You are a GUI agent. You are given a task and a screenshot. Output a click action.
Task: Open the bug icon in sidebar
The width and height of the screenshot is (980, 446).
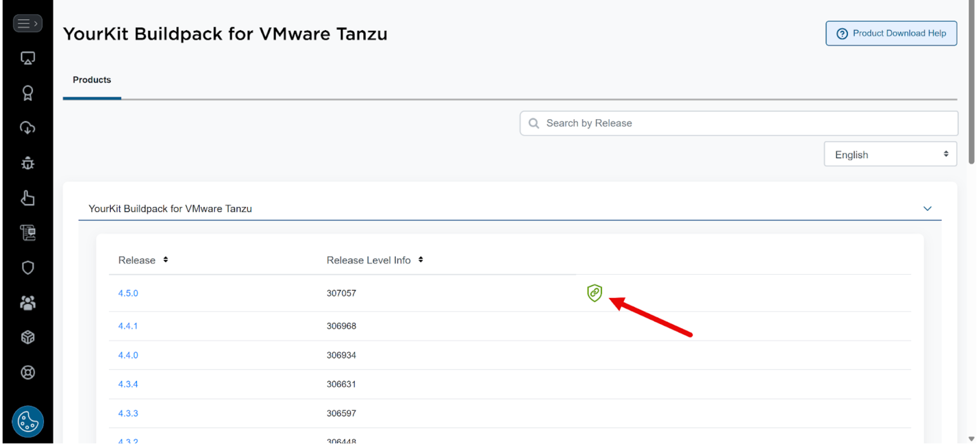28,163
